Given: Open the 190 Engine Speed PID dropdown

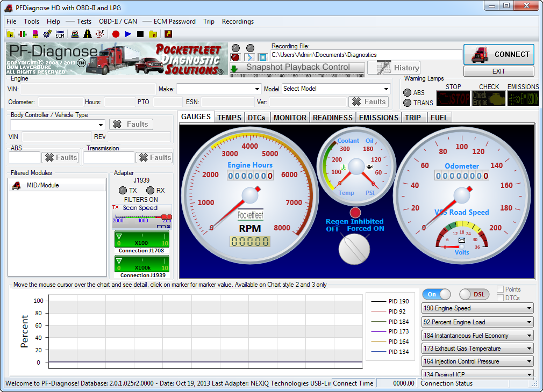Looking at the screenshot, I should [x=476, y=308].
